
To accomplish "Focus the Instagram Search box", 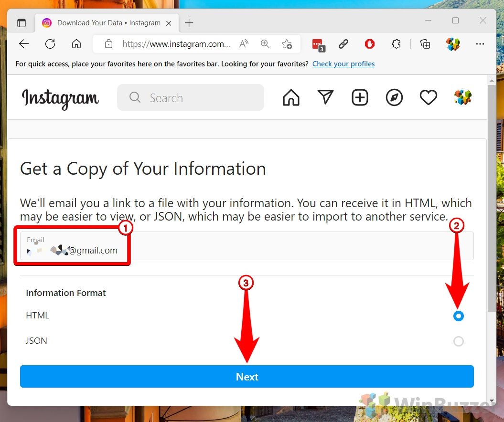I will [x=191, y=97].
